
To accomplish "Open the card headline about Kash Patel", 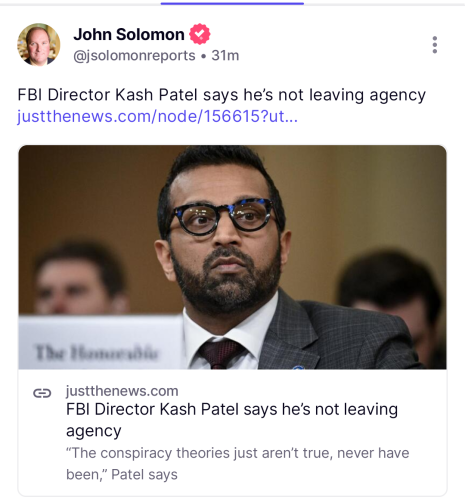I will pyautogui.click(x=232, y=420).
